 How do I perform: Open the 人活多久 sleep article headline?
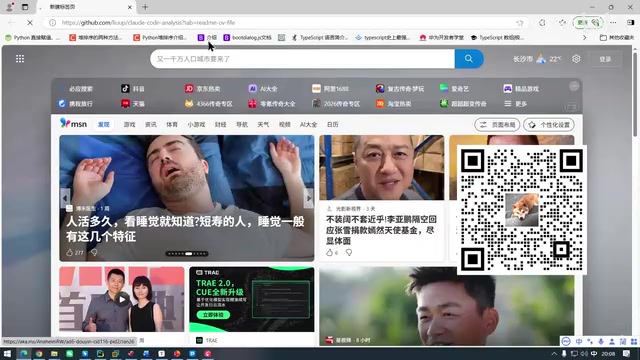click(x=185, y=229)
